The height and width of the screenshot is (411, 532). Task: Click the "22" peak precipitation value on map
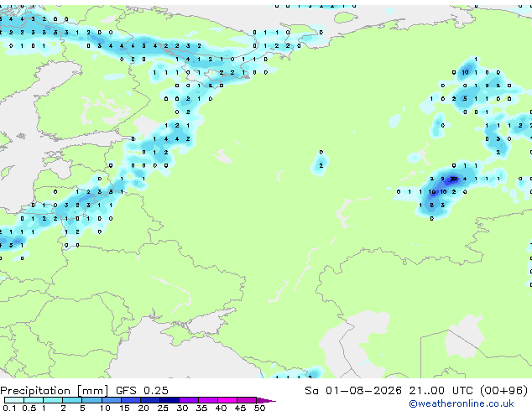(454, 179)
